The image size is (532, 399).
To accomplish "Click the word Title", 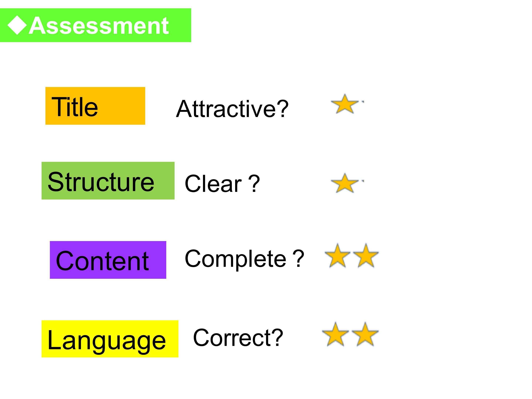I will [x=75, y=107].
